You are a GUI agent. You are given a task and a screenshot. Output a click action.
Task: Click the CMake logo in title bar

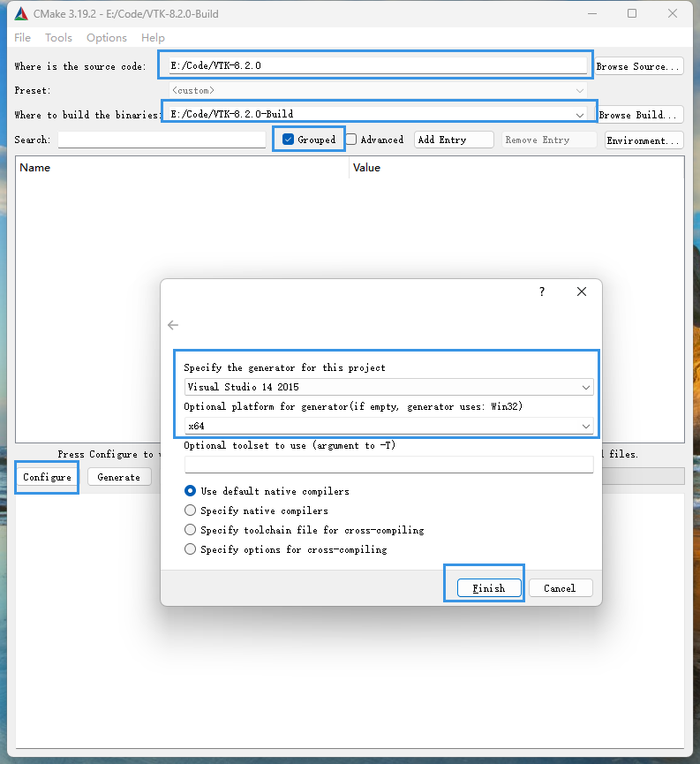pos(21,14)
